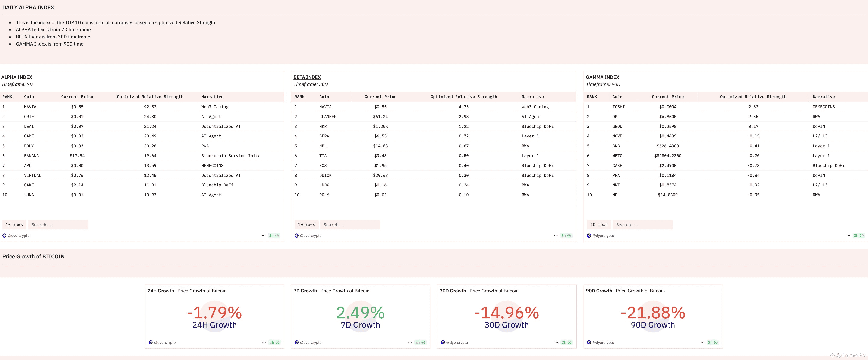
Task: Open @dyorcrypto link under 90D Growth card
Action: tap(603, 342)
